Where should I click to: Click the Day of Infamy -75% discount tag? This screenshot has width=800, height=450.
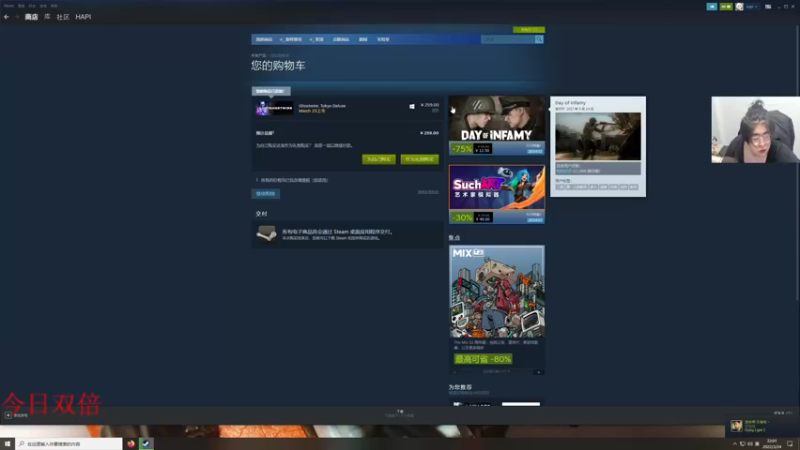pos(461,149)
